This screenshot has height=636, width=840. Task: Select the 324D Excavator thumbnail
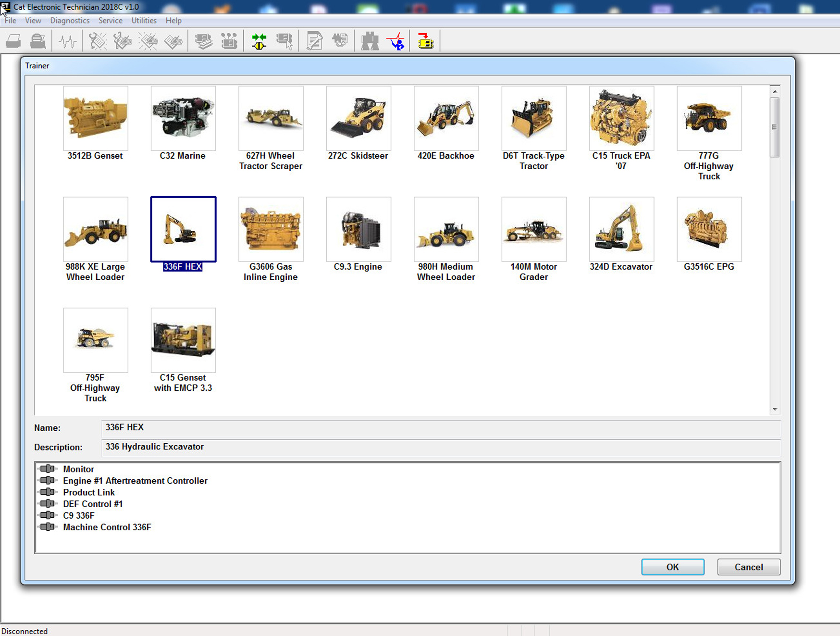[621, 229]
